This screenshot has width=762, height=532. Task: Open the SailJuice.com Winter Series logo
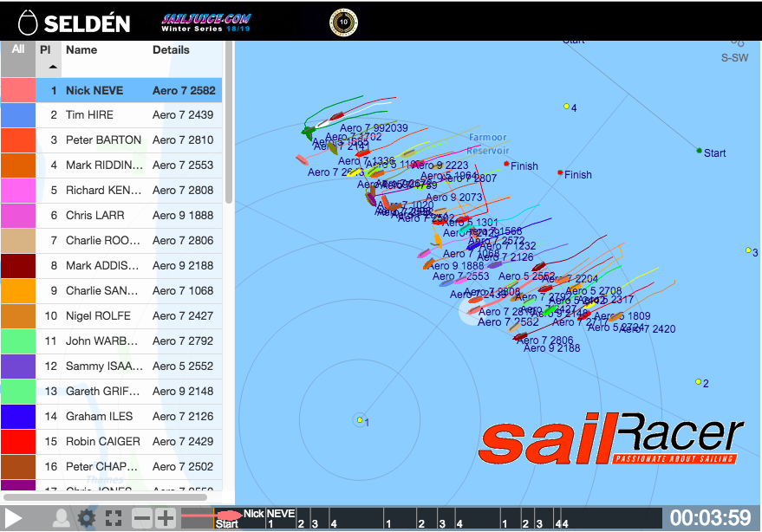pos(206,23)
